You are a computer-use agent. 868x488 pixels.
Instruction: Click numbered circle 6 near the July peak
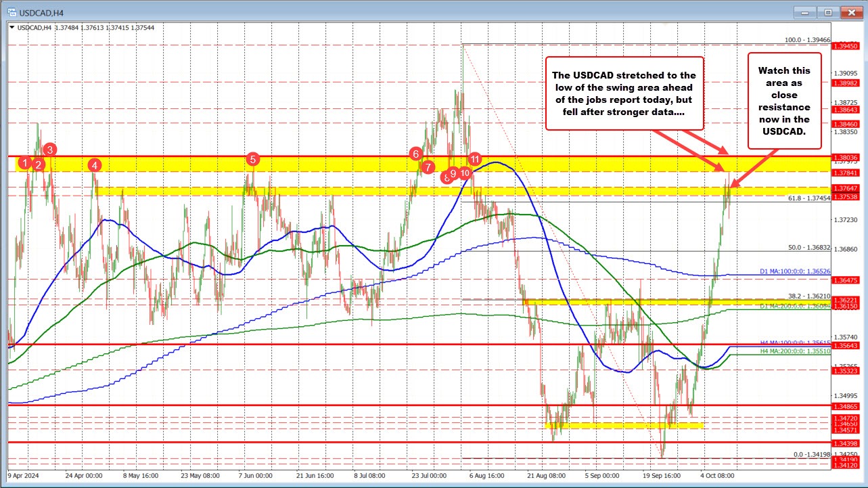point(416,154)
